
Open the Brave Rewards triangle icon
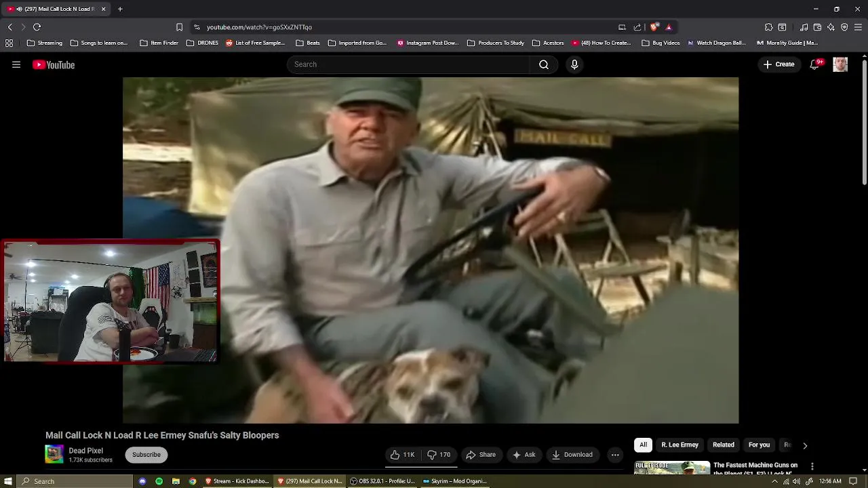(x=669, y=27)
